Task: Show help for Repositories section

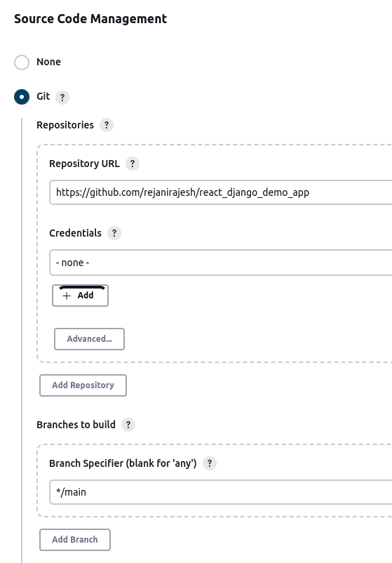Action: 107,126
